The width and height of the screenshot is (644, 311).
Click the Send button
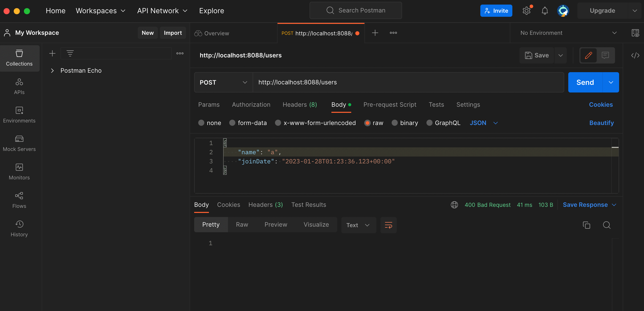pos(585,82)
